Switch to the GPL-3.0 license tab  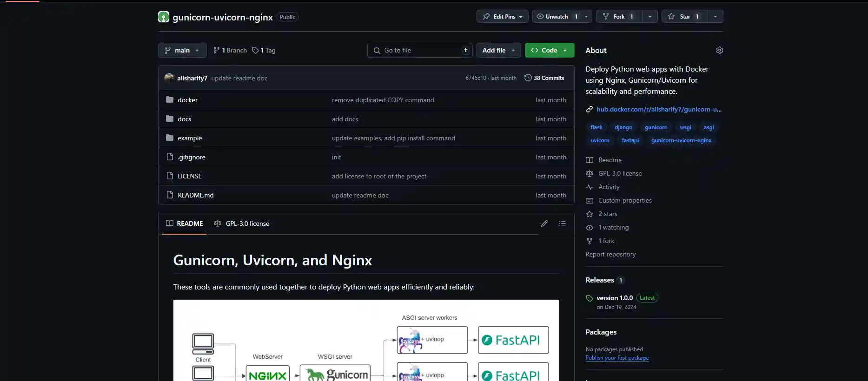click(x=242, y=223)
